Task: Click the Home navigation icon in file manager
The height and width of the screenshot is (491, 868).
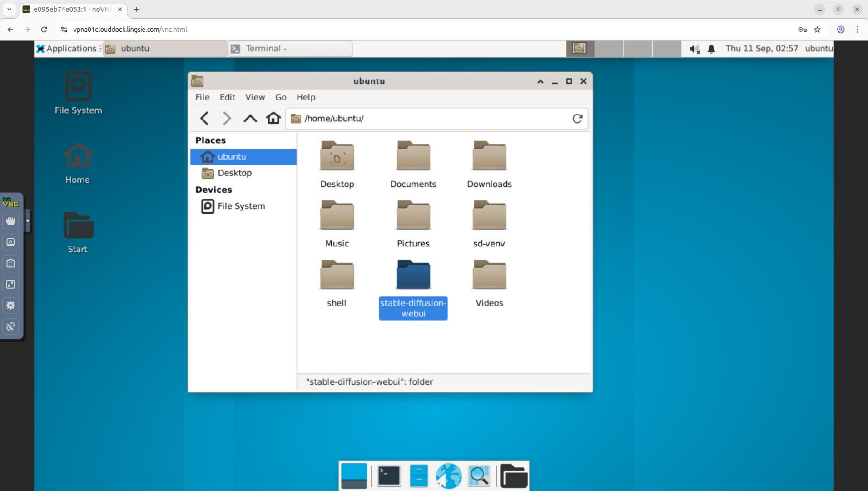Action: coord(273,118)
